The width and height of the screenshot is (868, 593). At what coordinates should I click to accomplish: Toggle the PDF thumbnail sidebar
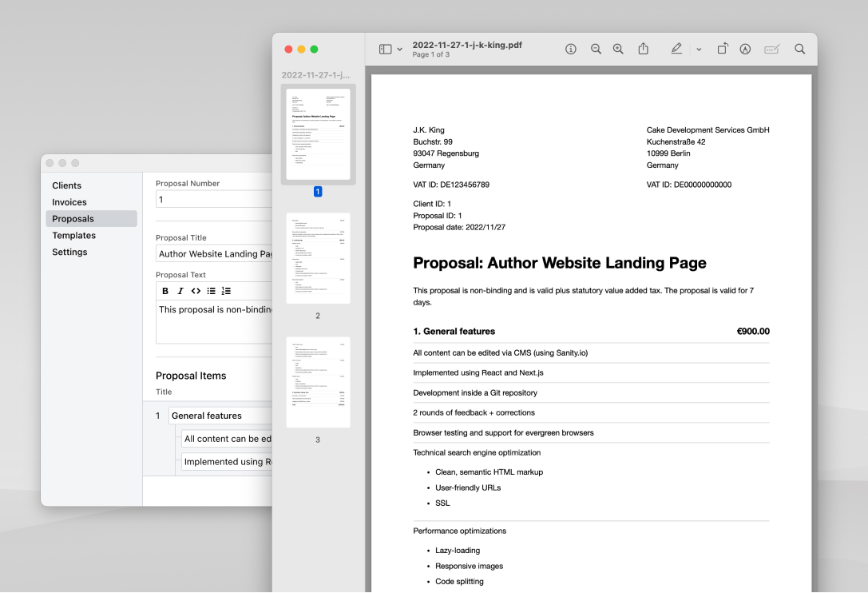pyautogui.click(x=384, y=49)
